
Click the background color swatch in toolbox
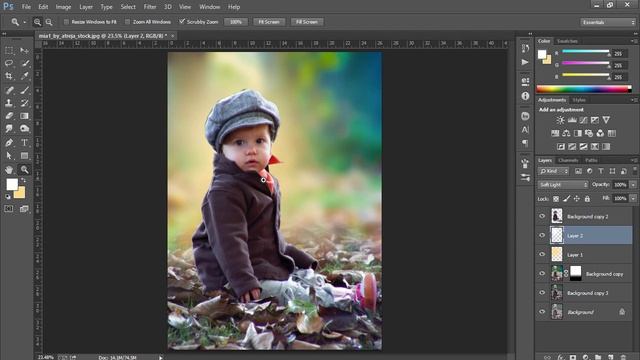[20, 193]
